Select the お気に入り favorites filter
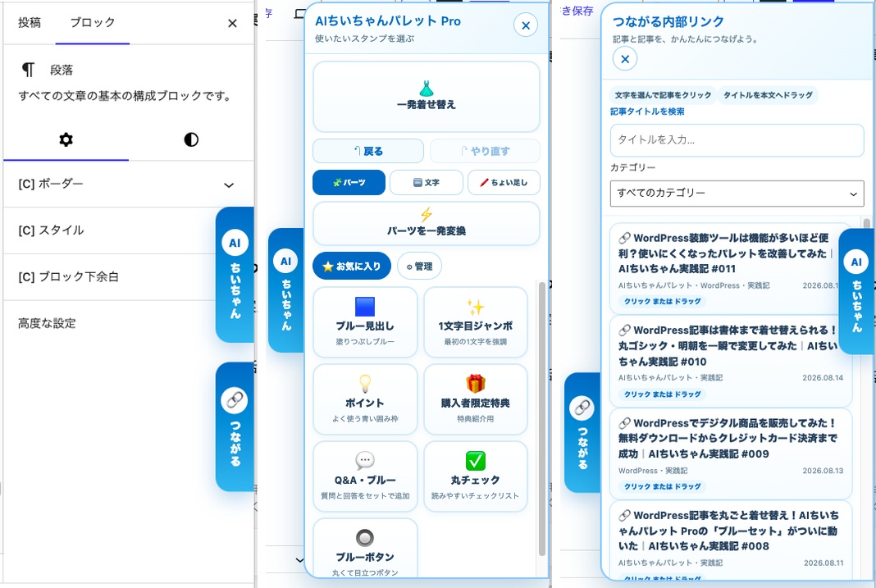The height and width of the screenshot is (588, 876). click(352, 266)
